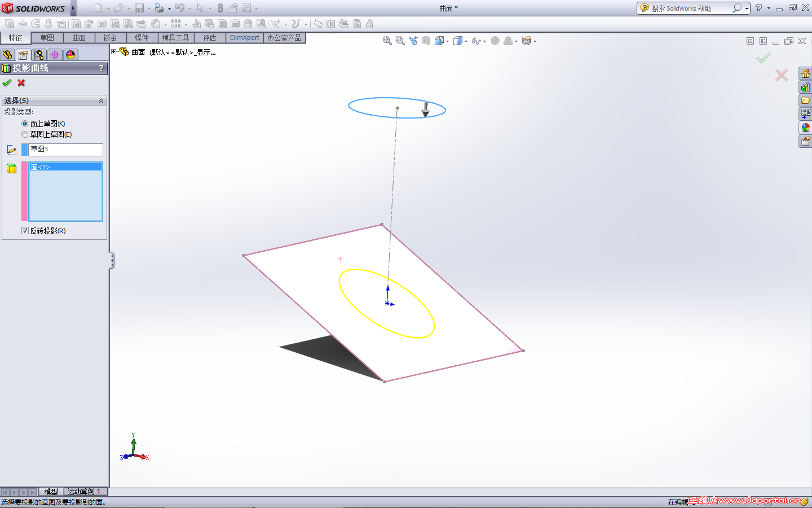Viewport: 812px width, 508px height.
Task: Open ConfigurationManager tab icon
Action: click(39, 55)
